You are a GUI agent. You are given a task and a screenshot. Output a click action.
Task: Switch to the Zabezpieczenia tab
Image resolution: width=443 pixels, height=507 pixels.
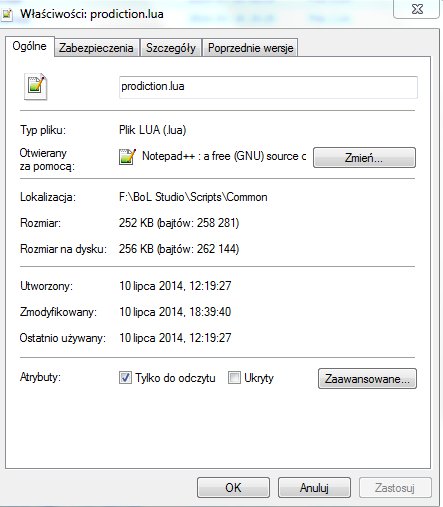point(96,48)
